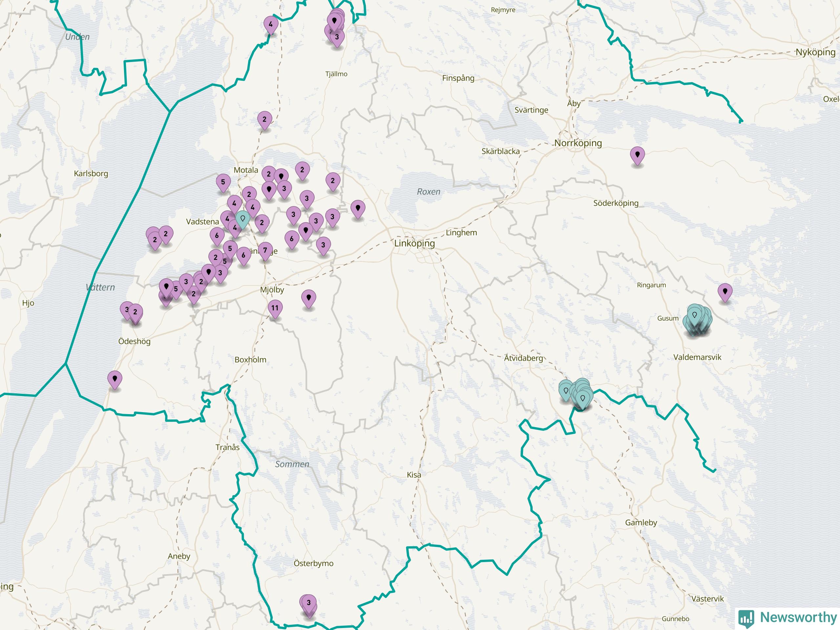Click the Västervik town label

point(707,599)
